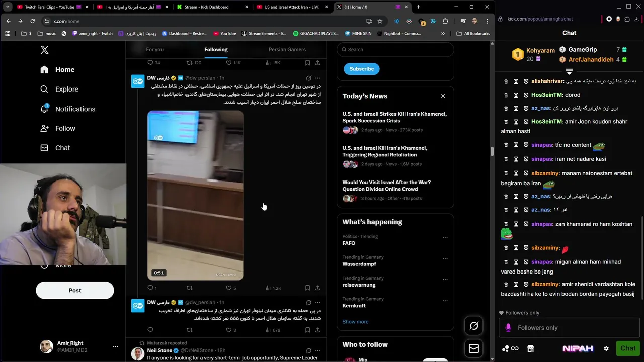Click the X Search field
Screen dimensions: 644x362
tap(395, 49)
